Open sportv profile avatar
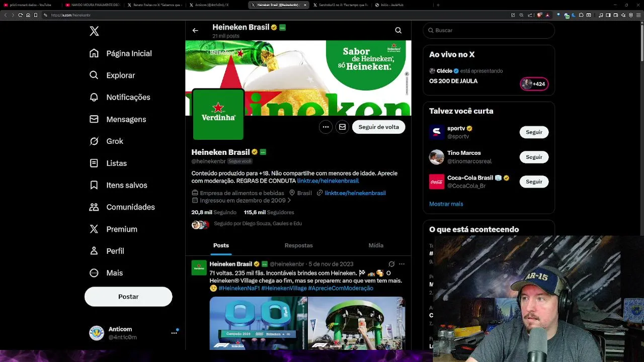The image size is (644, 362). (437, 132)
